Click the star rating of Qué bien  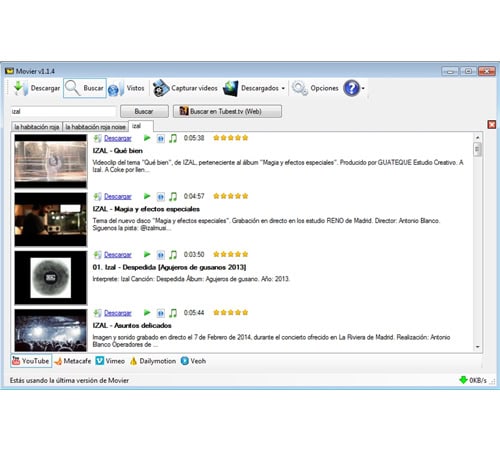tap(231, 138)
